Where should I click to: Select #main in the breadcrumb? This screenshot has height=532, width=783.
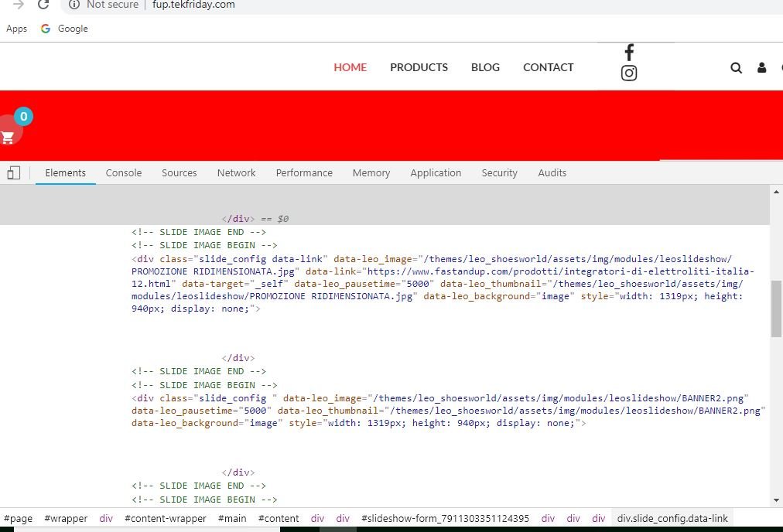[232, 519]
